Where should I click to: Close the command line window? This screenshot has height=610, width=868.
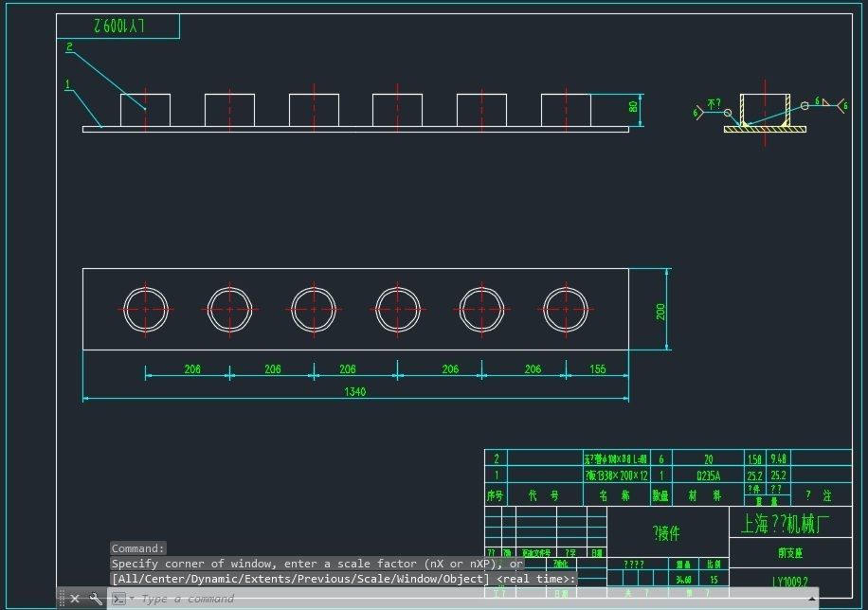pyautogui.click(x=75, y=599)
